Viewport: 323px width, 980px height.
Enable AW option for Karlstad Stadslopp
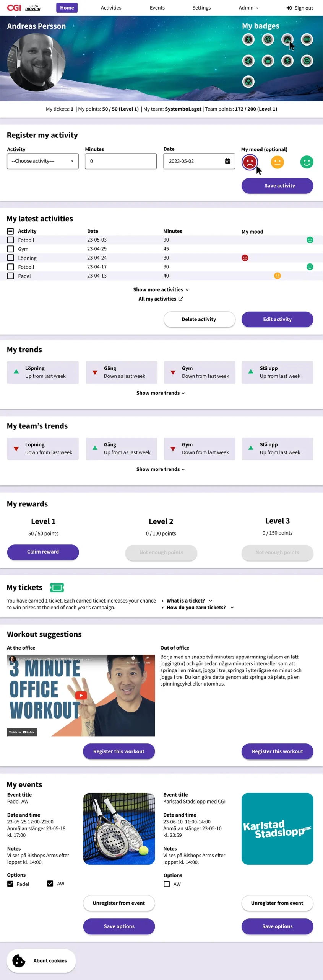[x=167, y=884]
